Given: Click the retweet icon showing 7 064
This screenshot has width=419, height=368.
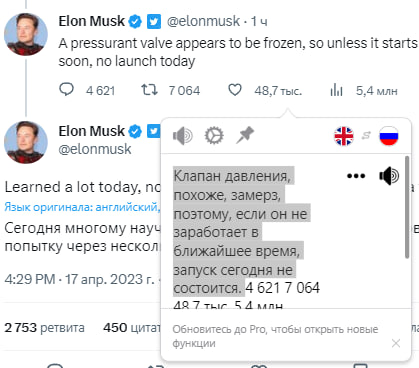Looking at the screenshot, I should (x=149, y=90).
